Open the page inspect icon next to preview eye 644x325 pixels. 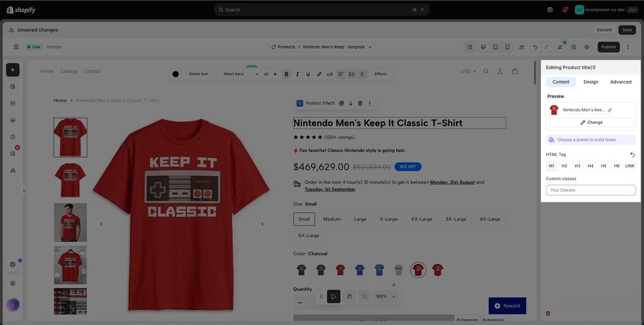point(574,47)
